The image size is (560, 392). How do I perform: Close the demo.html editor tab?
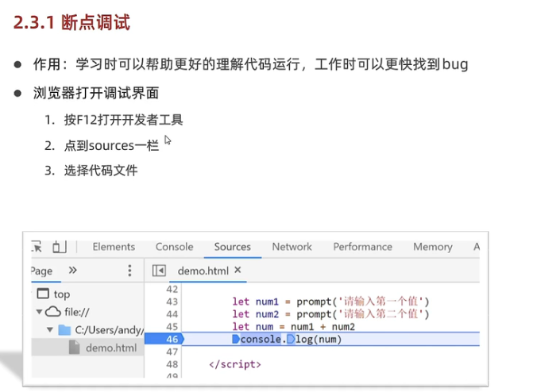[238, 271]
